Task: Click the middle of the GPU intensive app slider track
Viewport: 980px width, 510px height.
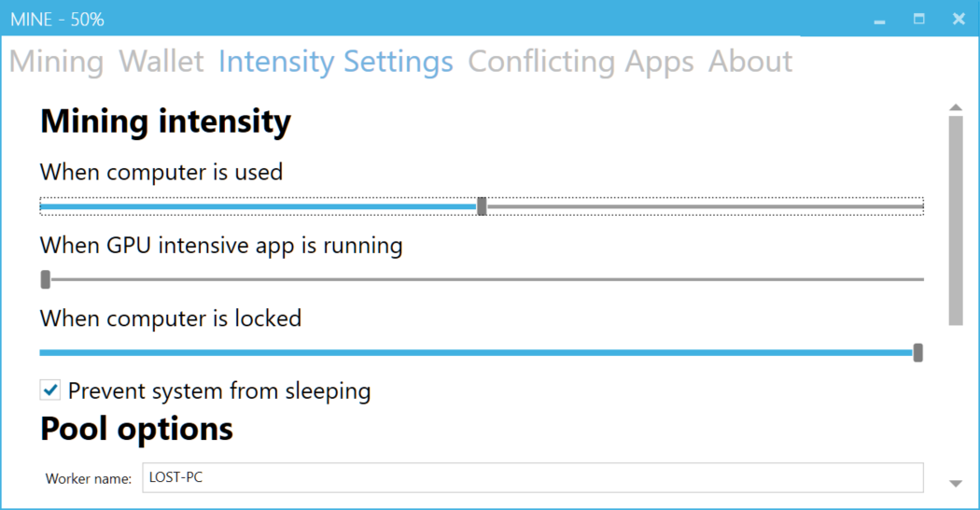Action: click(482, 279)
